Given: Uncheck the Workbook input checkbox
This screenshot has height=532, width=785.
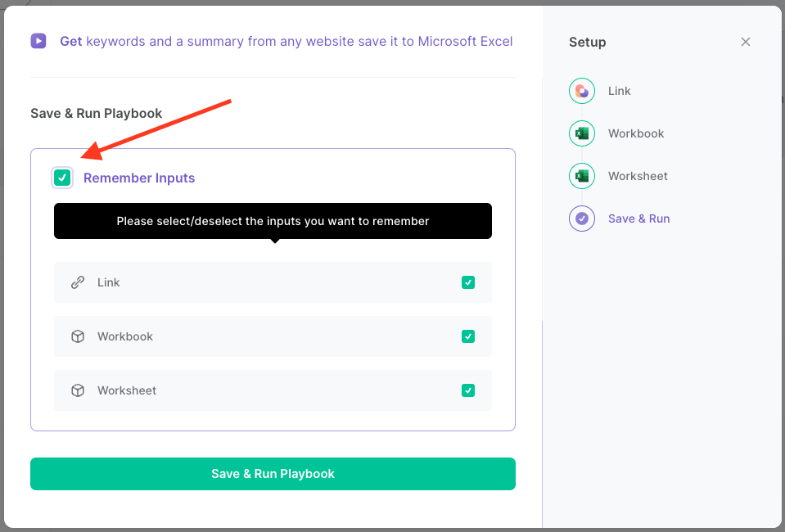Looking at the screenshot, I should click(x=468, y=336).
